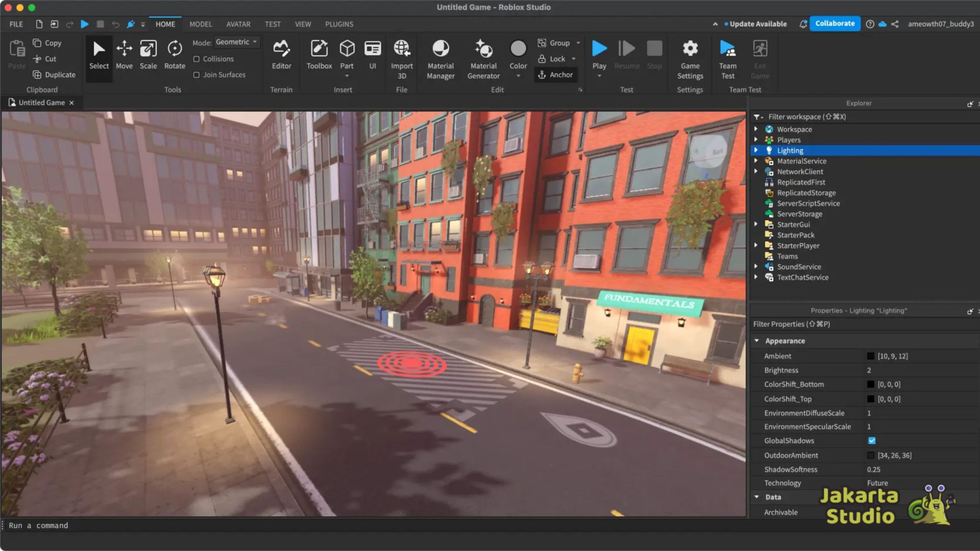Check the Join Surfaces option

[x=197, y=75]
